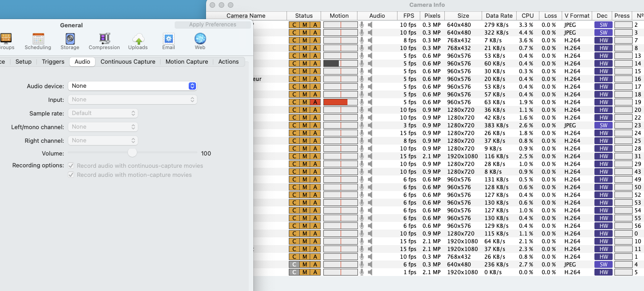Screen dimensions: 644x291
Task: Toggle Record audio with motion-capture movies
Action: (x=71, y=175)
